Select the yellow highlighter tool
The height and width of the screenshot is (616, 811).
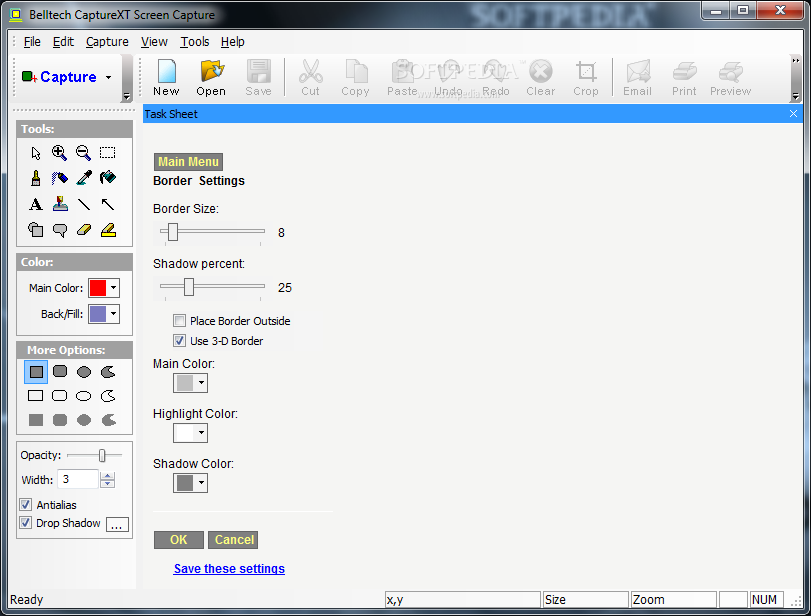[x=108, y=230]
